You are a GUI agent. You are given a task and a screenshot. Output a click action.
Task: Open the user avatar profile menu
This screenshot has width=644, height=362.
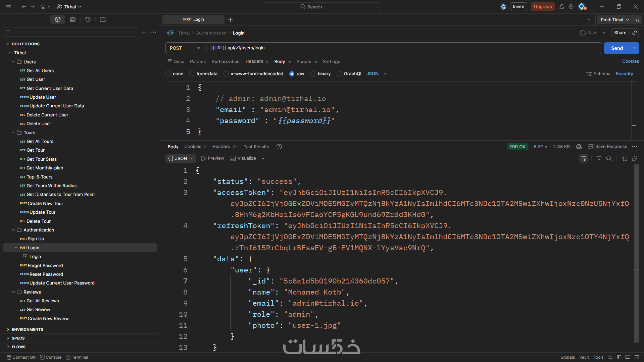582,7
